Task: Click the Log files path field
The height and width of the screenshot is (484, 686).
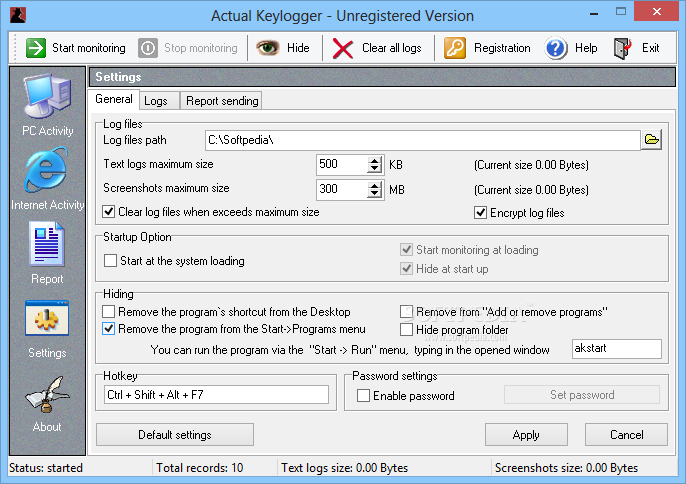Action: coord(423,140)
